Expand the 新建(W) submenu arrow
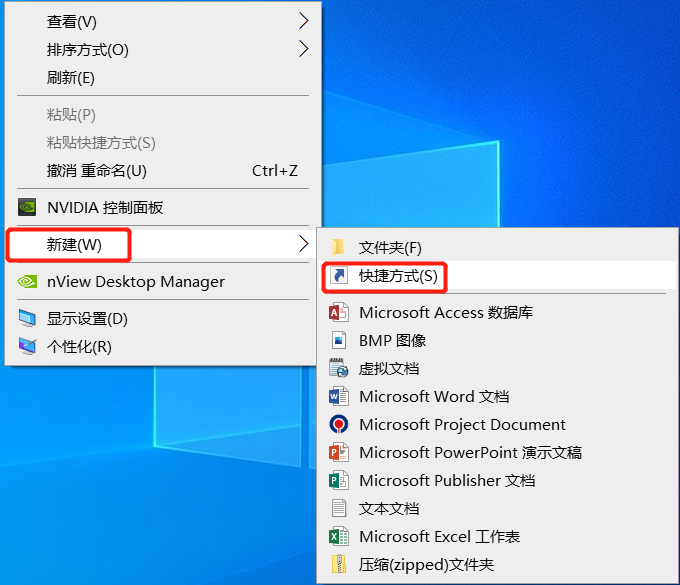The height and width of the screenshot is (585, 680). [304, 244]
